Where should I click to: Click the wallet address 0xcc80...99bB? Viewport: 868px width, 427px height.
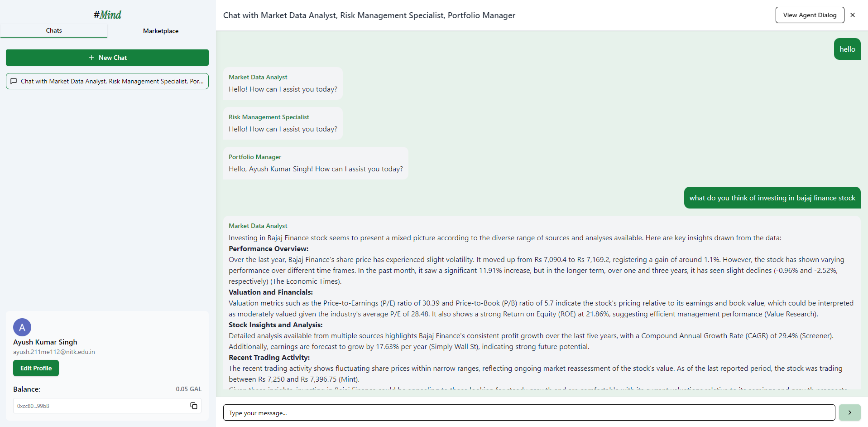click(33, 406)
